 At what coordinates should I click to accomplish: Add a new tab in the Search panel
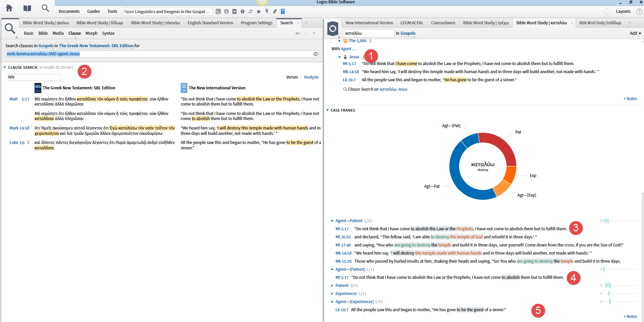(x=306, y=23)
